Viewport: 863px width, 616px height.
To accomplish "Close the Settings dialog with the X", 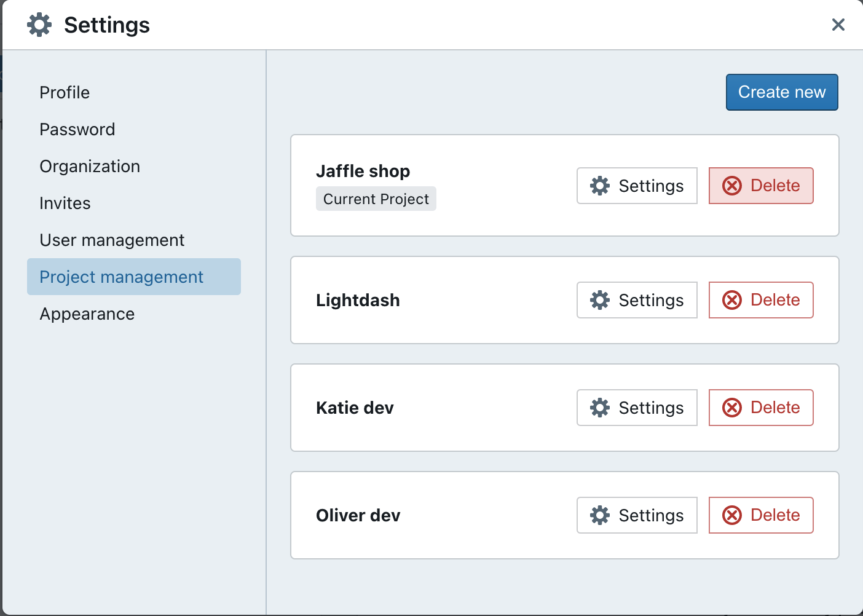I will 838,25.
